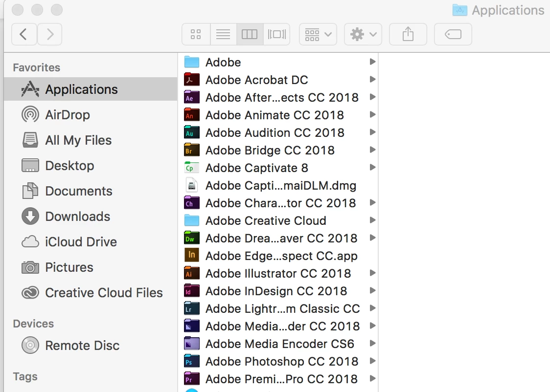This screenshot has height=392, width=550.
Task: Click the Edge Inspect In icon
Action: pyautogui.click(x=192, y=255)
